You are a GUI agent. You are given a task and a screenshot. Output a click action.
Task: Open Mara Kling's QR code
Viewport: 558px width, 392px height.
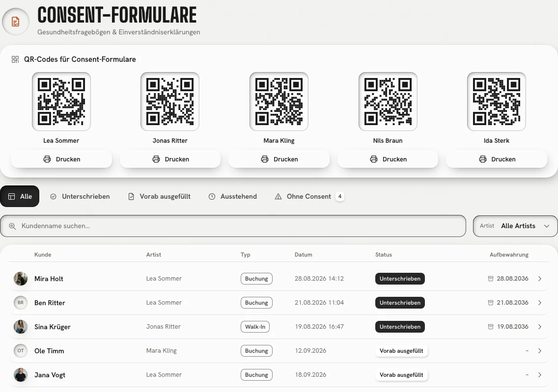point(279,102)
